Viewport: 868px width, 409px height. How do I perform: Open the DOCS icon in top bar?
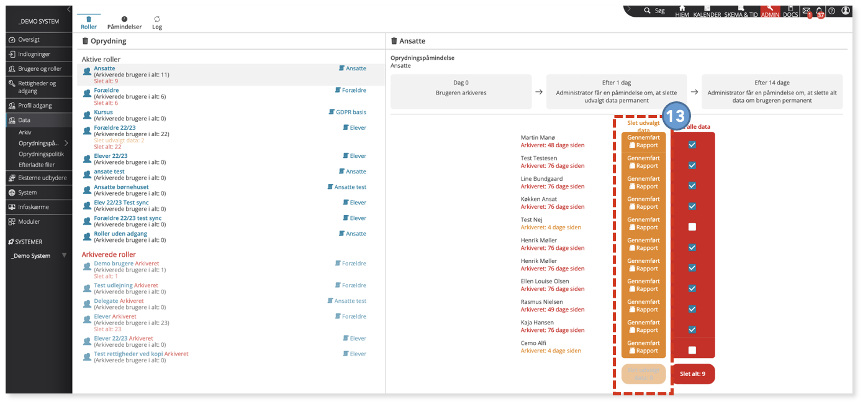point(790,11)
